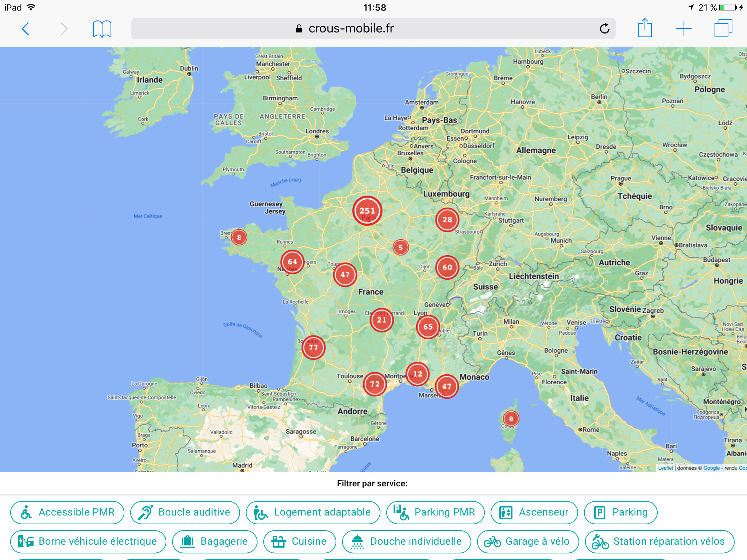Toggle the Ascenseur filter
Viewport: 747px width, 560px height.
click(x=534, y=512)
